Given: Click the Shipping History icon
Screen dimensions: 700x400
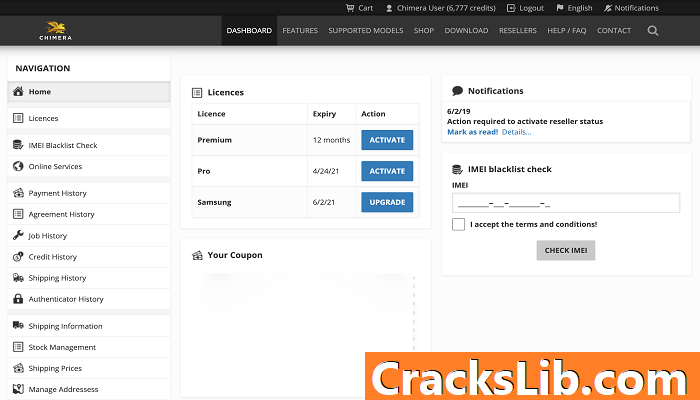Looking at the screenshot, I should coord(18,277).
